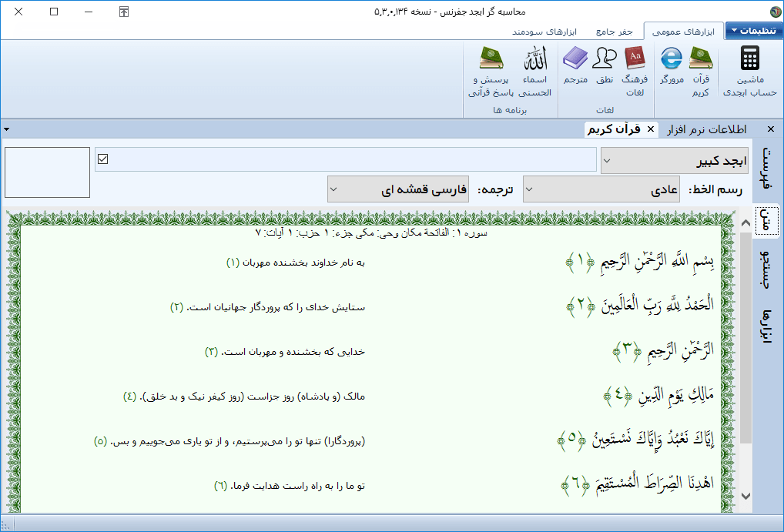The height and width of the screenshot is (532, 784).
Task: Click the pin-to-top window icon
Action: point(124,12)
